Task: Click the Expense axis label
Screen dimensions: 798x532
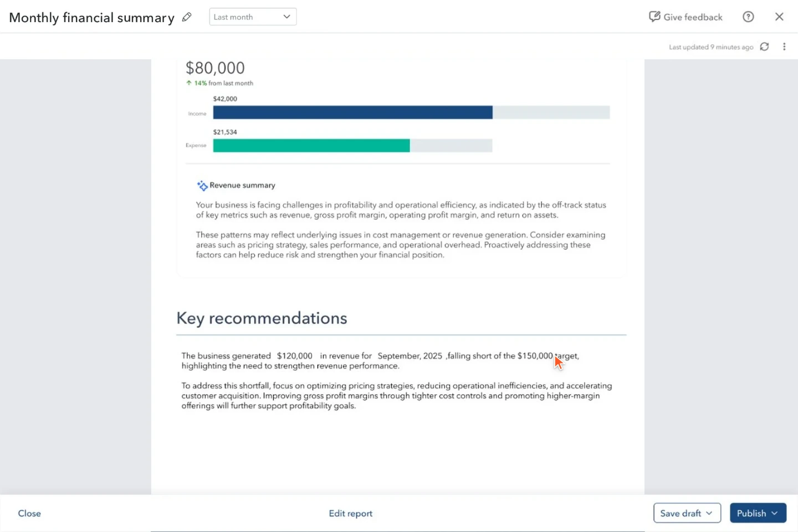Action: click(196, 145)
